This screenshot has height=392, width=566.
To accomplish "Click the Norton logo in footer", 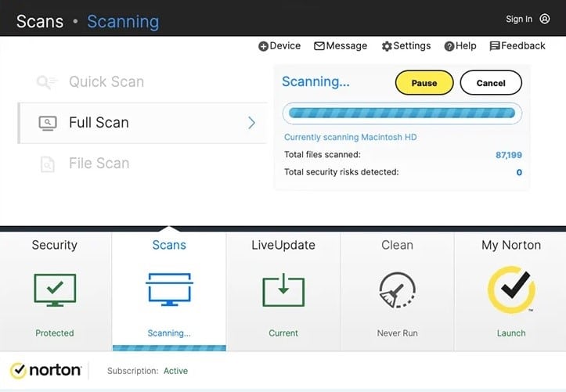I will click(46, 370).
